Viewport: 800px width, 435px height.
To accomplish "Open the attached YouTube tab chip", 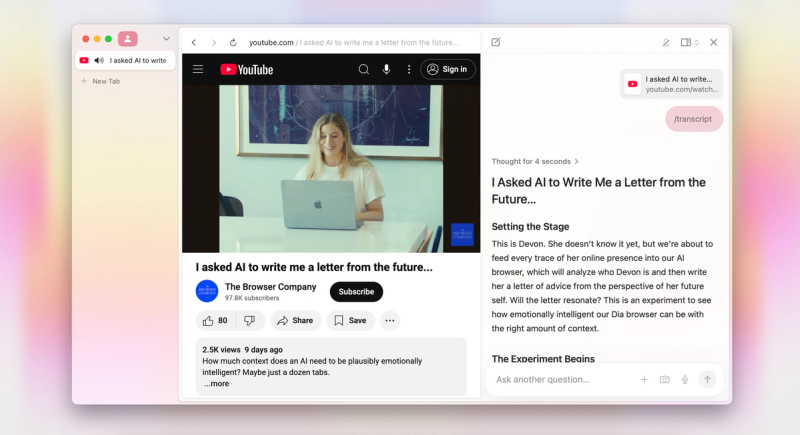I will (x=671, y=84).
